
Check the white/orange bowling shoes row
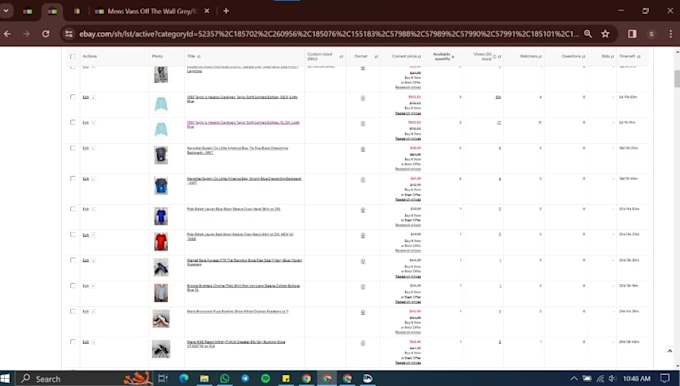tap(72, 311)
